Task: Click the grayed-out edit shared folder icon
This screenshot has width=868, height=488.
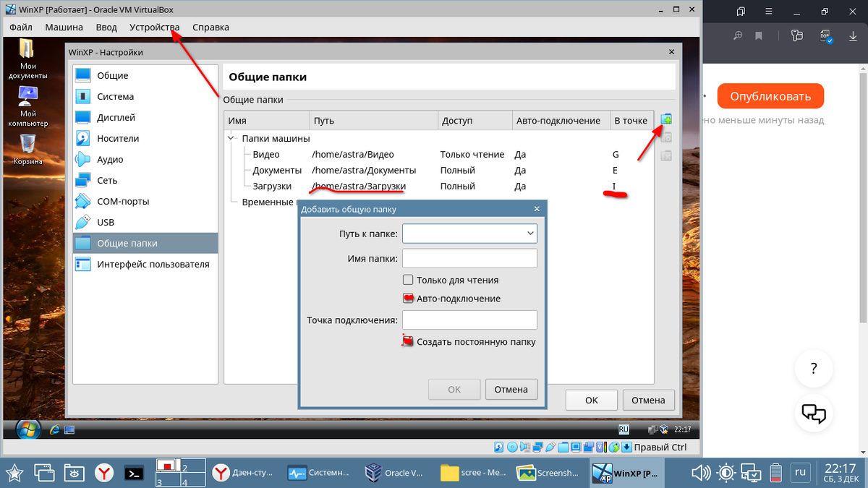Action: point(667,137)
